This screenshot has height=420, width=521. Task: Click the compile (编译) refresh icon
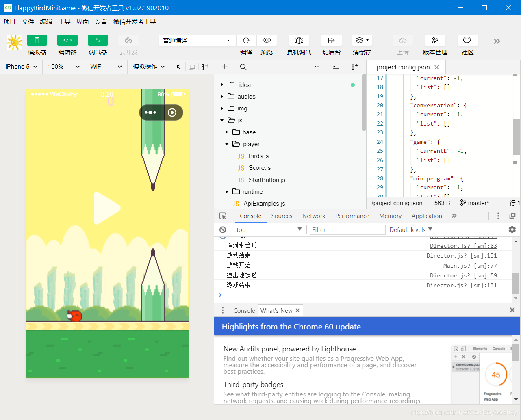[246, 40]
